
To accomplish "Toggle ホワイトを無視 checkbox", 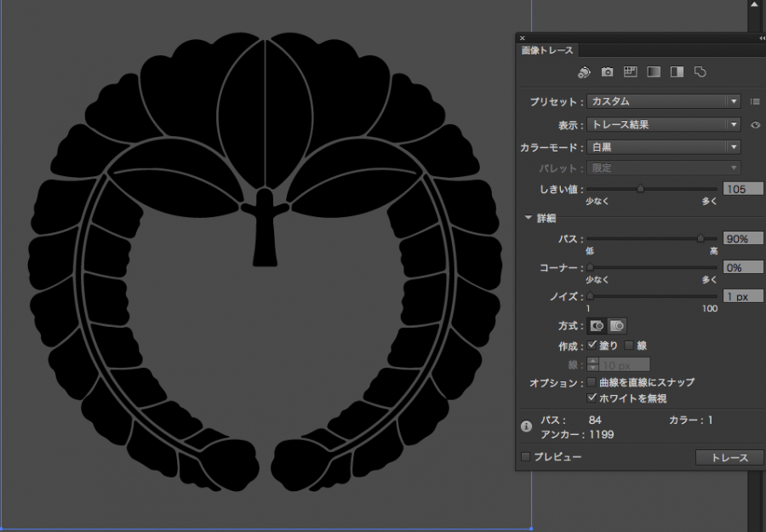I will coord(592,398).
